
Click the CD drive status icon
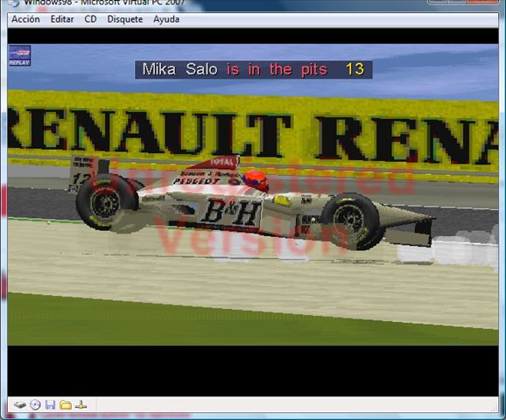point(35,405)
